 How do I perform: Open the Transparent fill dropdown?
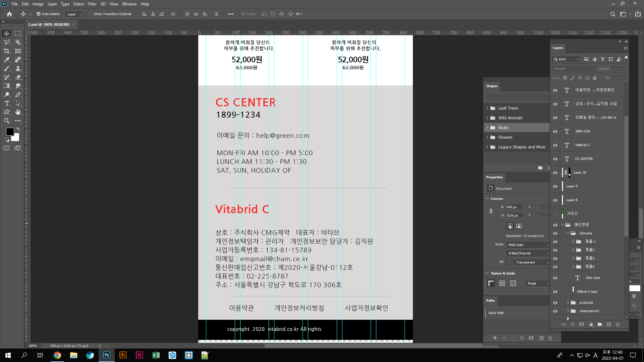(x=532, y=262)
